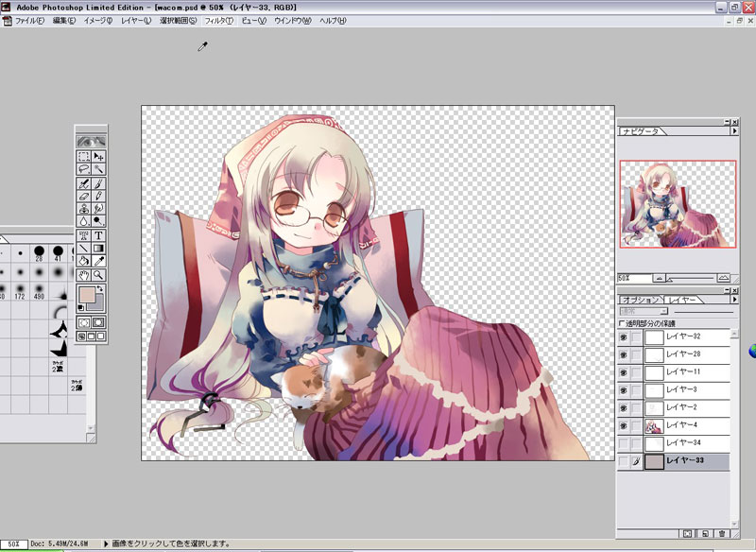Screen dimensions: 756x552
Task: Zoom out using Navigator small mountains button
Action: tap(659, 278)
